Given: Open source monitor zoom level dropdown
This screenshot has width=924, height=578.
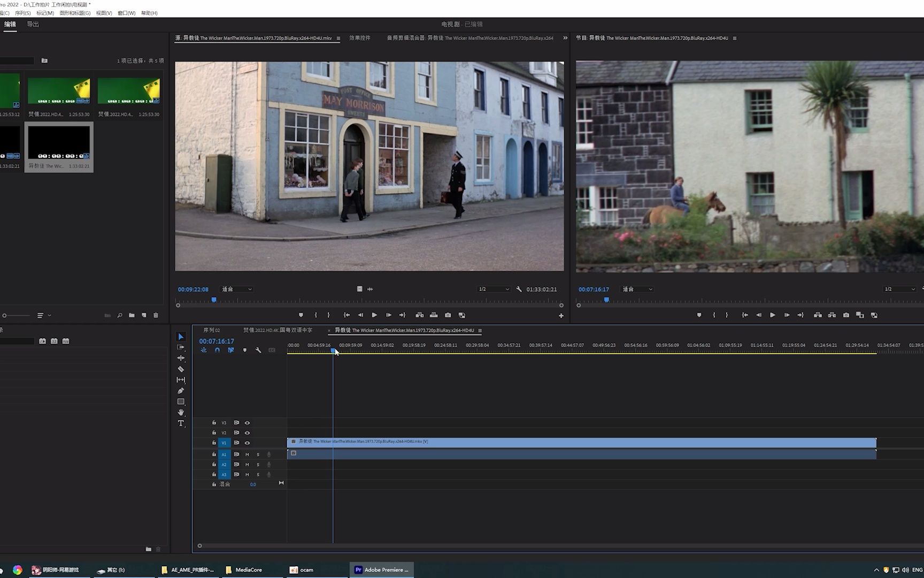Looking at the screenshot, I should 237,289.
